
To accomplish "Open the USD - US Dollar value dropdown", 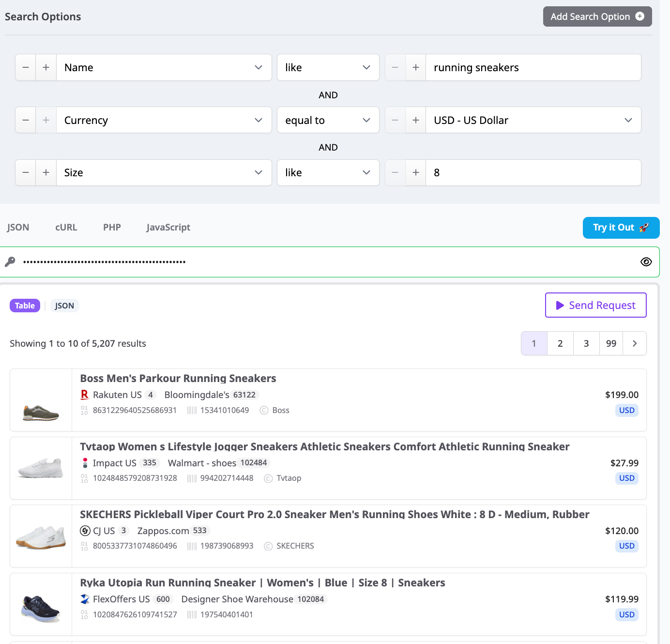I will [533, 120].
